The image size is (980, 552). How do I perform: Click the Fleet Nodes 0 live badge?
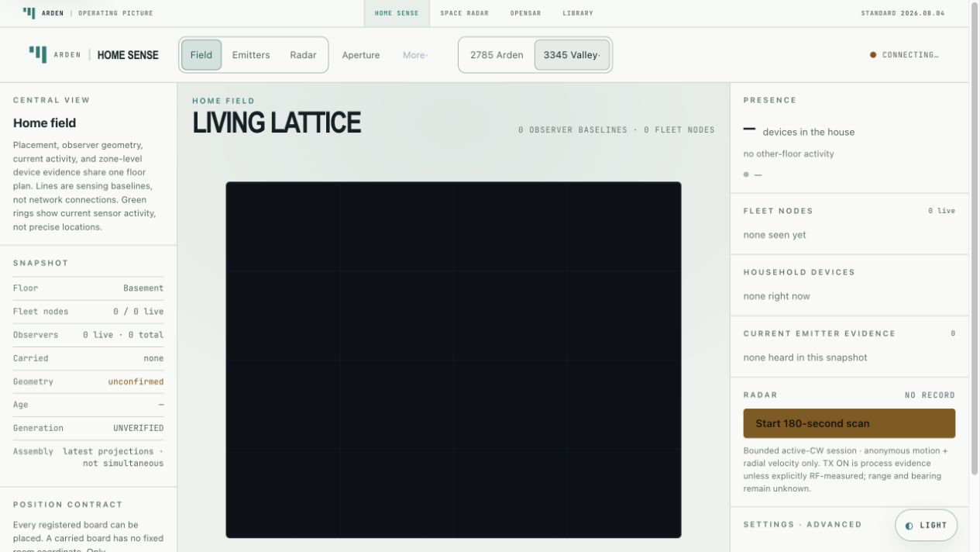941,211
